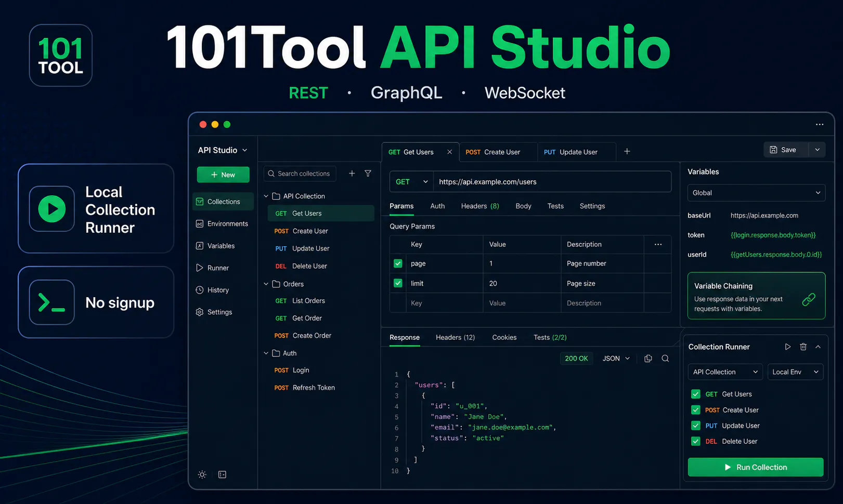Open the request Settings tab
843x504 pixels.
(x=592, y=206)
